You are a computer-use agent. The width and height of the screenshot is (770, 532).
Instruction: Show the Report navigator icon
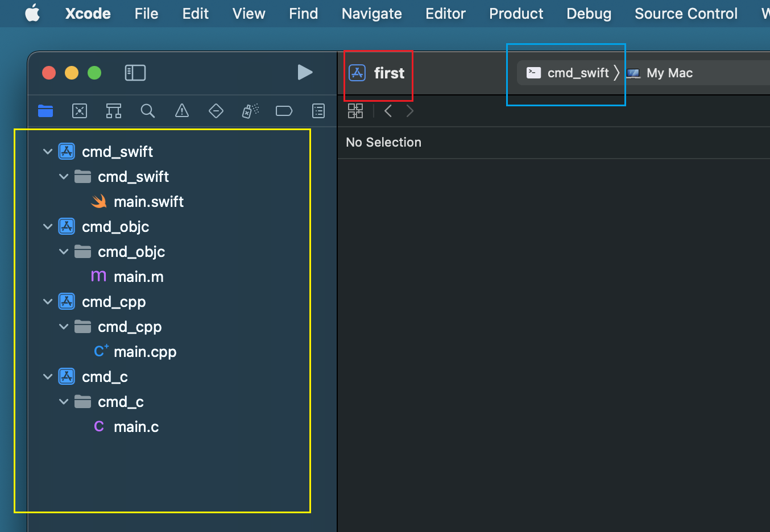318,111
